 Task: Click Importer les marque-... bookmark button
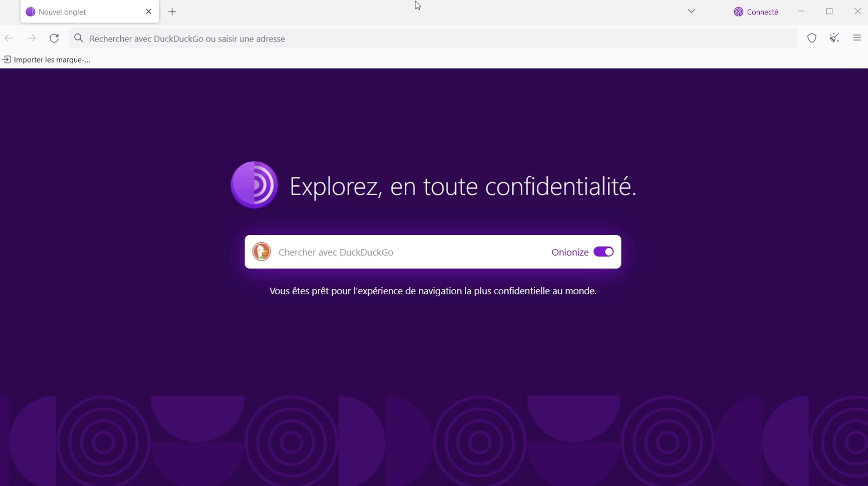(47, 60)
